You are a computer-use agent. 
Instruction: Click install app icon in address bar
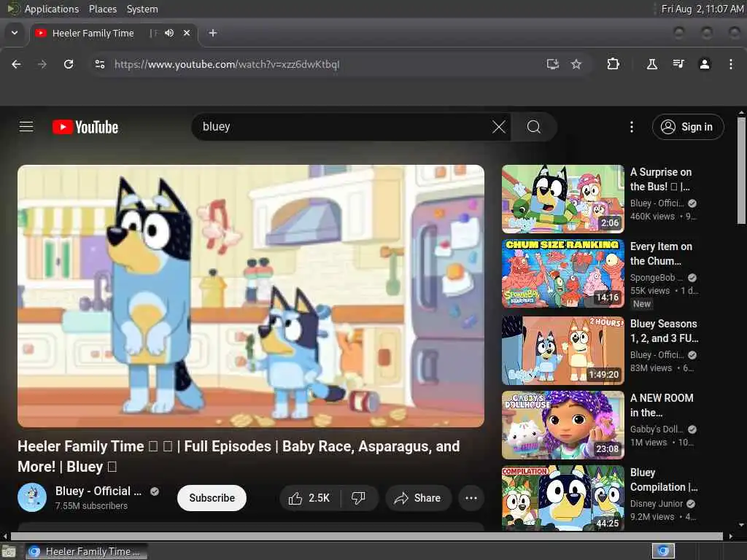553,64
